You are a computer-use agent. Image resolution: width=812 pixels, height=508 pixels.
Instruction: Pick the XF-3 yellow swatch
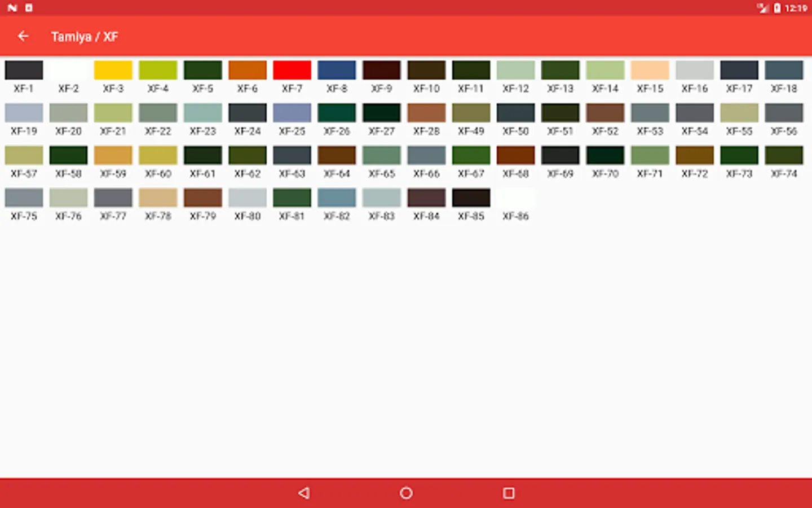(x=113, y=70)
